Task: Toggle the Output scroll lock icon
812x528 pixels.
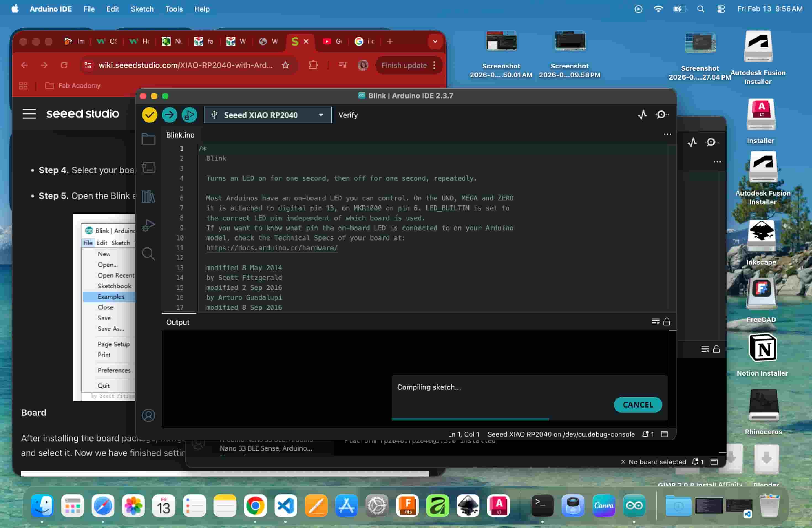Action: [667, 322]
